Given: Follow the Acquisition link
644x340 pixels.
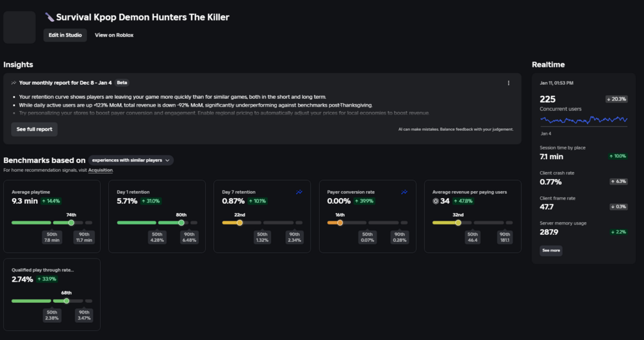Looking at the screenshot, I should pos(100,170).
